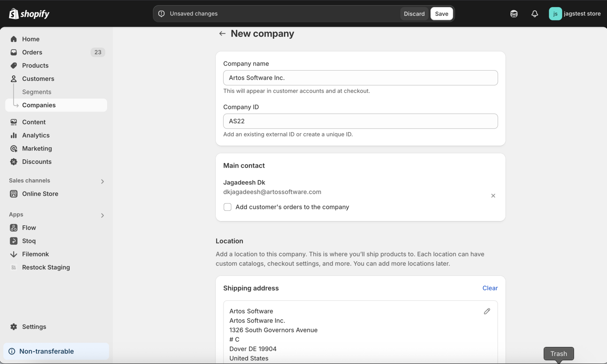Image resolution: width=607 pixels, height=364 pixels.
Task: Click the Analytics bar chart icon
Action: [14, 135]
